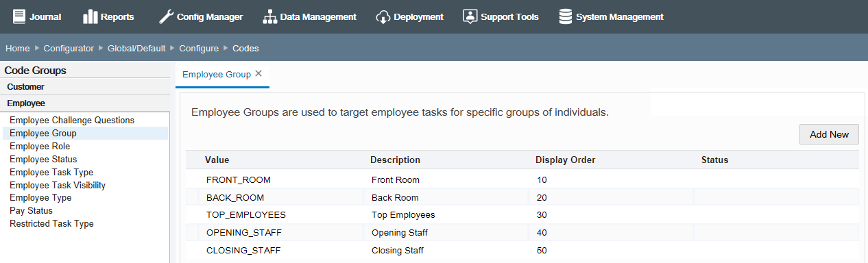This screenshot has width=868, height=263.
Task: Click the Front Room description cell
Action: (x=396, y=179)
